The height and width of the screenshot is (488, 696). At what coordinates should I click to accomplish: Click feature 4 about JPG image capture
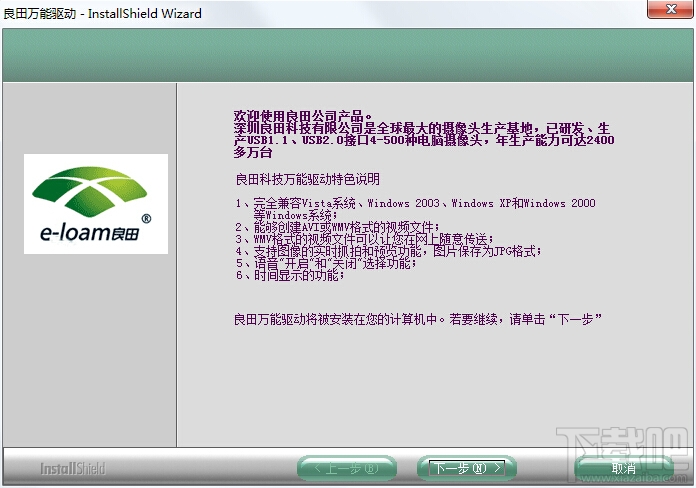(x=388, y=251)
